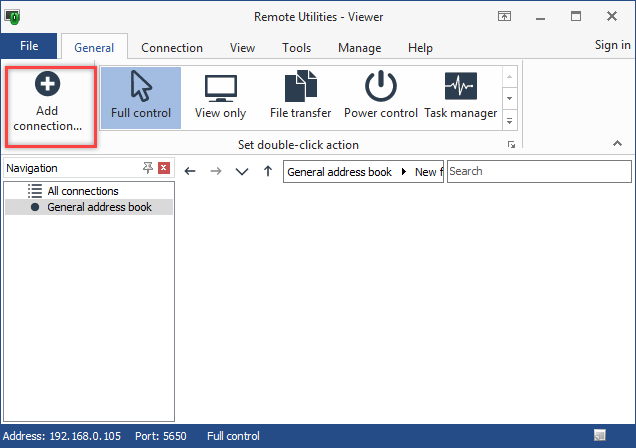Viewport: 636px width, 448px height.
Task: Select All connections in the navigation tree
Action: tap(83, 191)
